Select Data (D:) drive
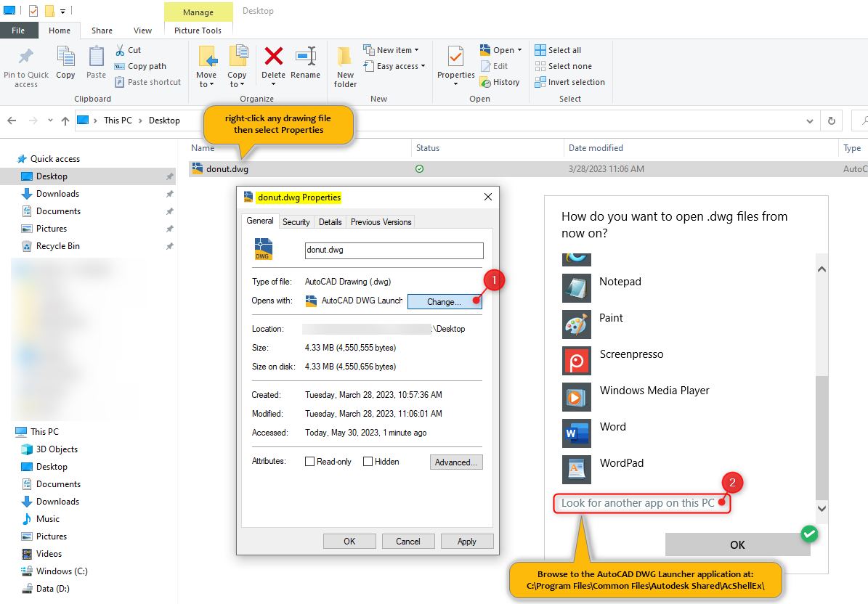Image resolution: width=868 pixels, height=604 pixels. coord(52,589)
